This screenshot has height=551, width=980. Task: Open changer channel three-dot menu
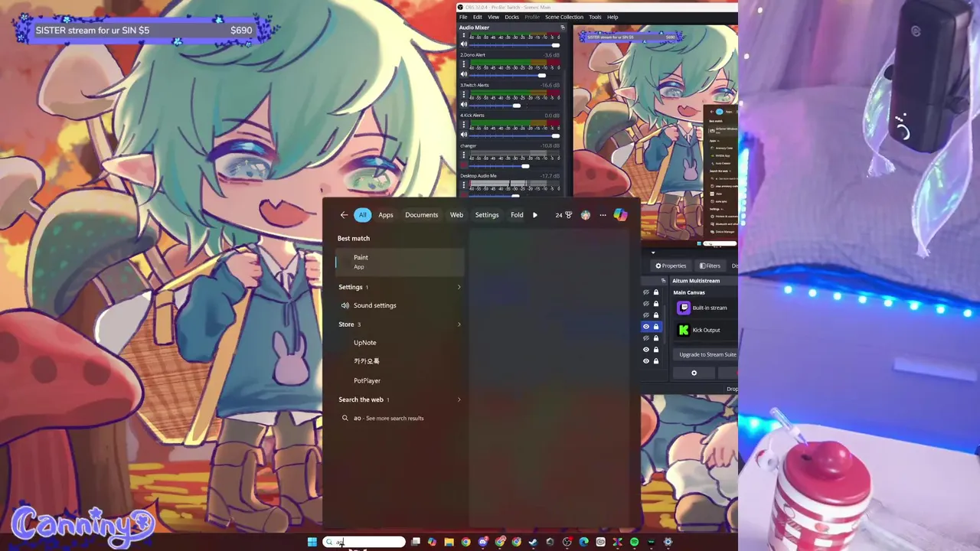(x=464, y=155)
